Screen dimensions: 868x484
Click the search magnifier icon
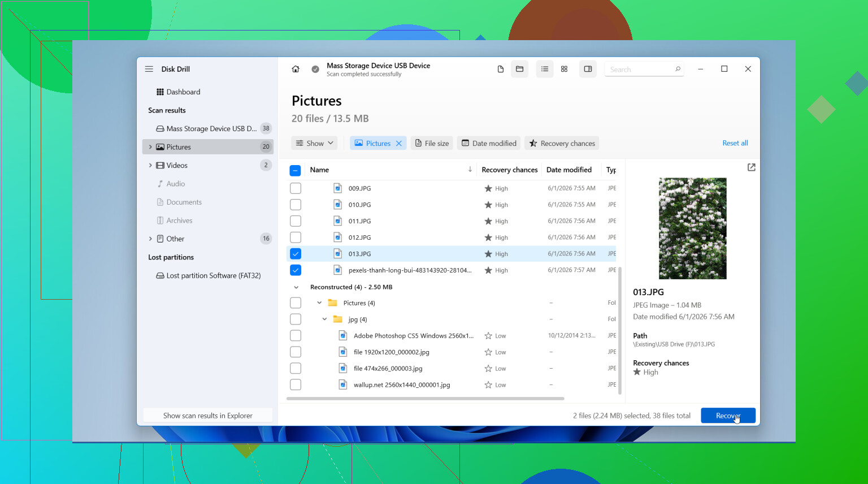(678, 69)
